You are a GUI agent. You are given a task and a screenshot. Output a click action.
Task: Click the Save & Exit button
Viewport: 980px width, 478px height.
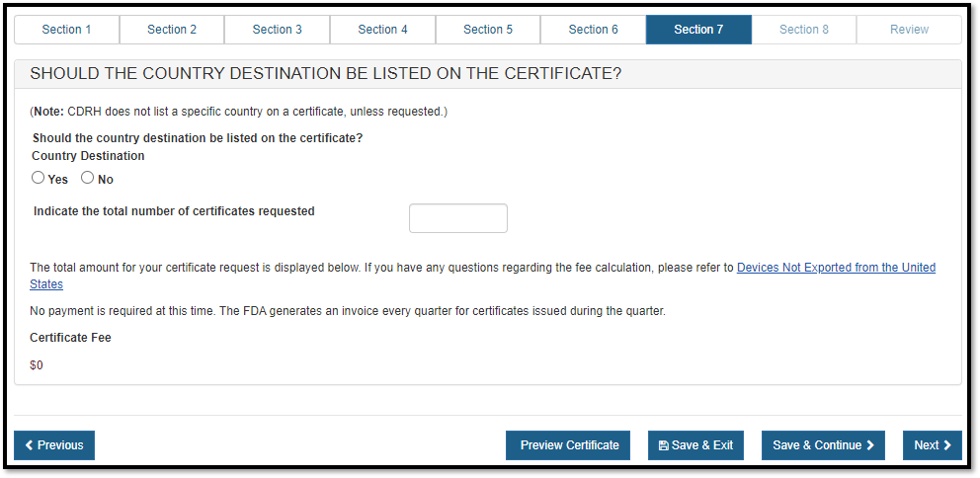click(695, 445)
